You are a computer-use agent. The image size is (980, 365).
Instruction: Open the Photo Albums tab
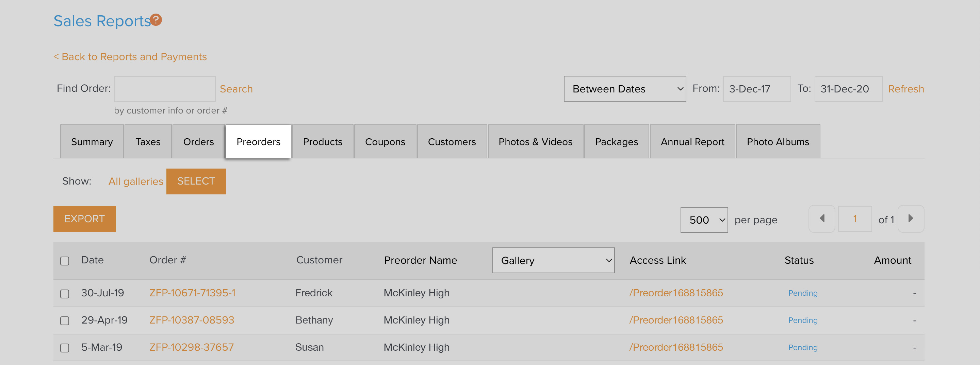(778, 142)
